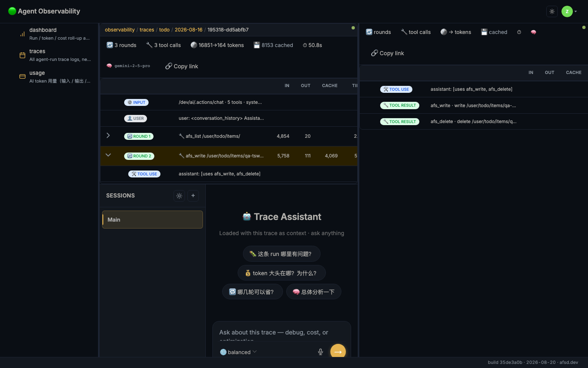Open the usage sidebar item

(56, 77)
